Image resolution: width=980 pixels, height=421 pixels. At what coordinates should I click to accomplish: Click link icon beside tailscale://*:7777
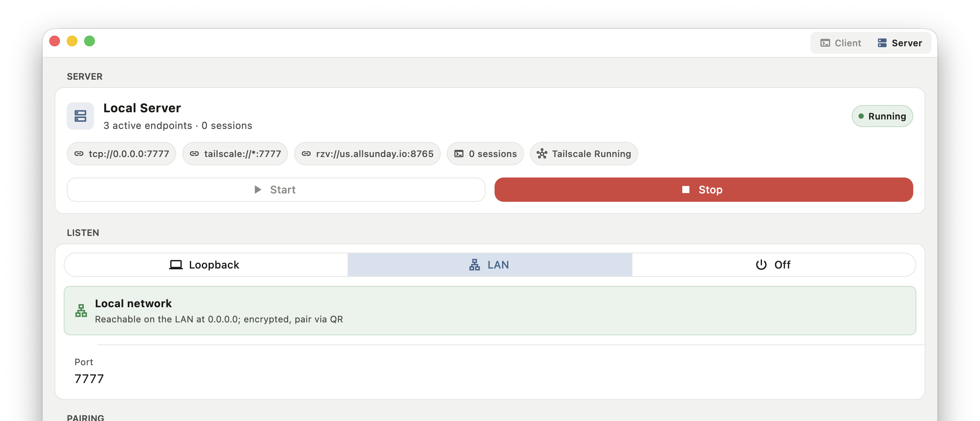tap(194, 154)
